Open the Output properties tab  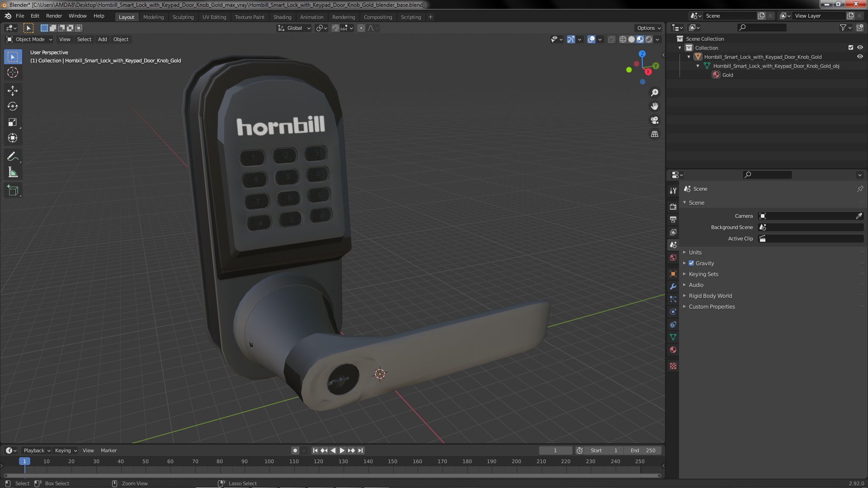pyautogui.click(x=673, y=219)
